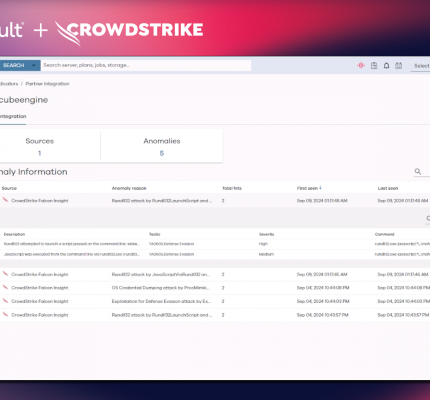Select Defense Evasion tactic in High severity row
Screen dimensions: 430x400
click(x=171, y=244)
